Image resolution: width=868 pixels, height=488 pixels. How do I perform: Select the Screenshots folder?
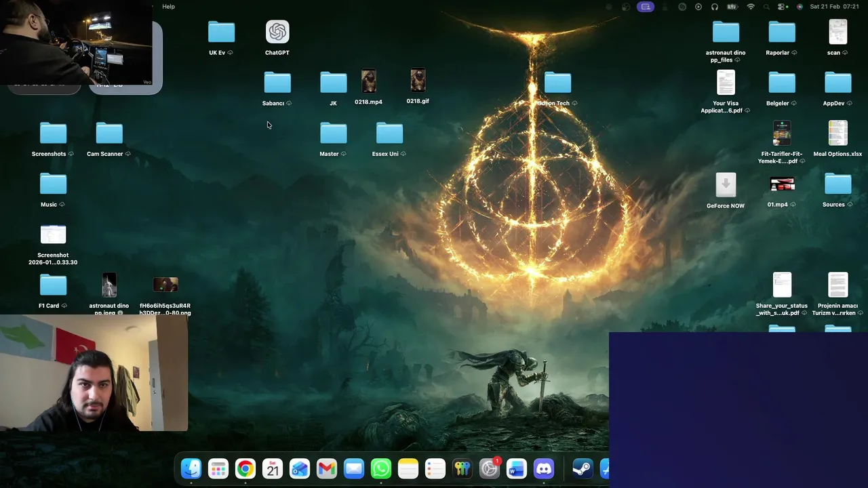pos(53,134)
